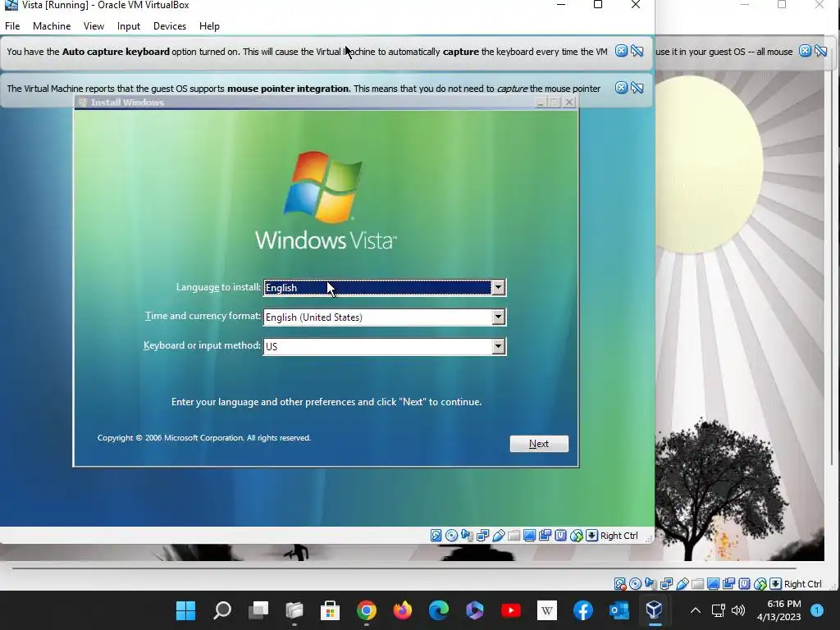Click the Next button in Install Windows
The image size is (840, 630).
[539, 444]
